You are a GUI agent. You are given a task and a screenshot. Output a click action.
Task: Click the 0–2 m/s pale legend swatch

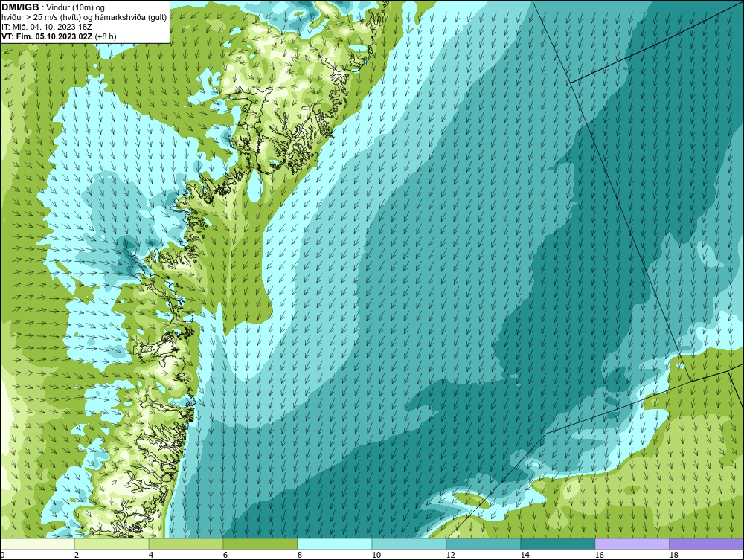click(x=37, y=544)
